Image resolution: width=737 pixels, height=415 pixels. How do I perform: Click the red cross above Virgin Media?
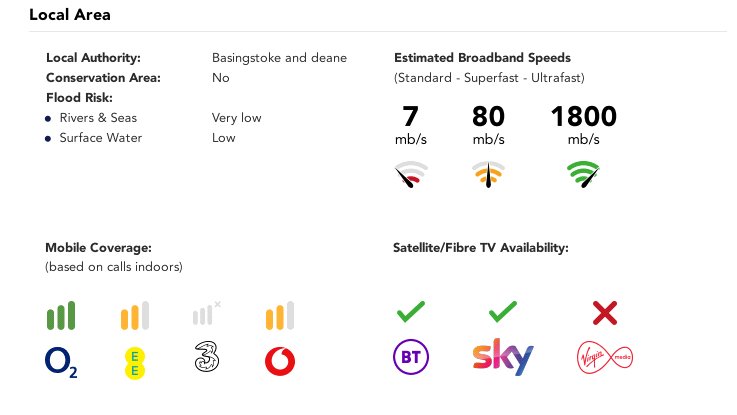(604, 313)
